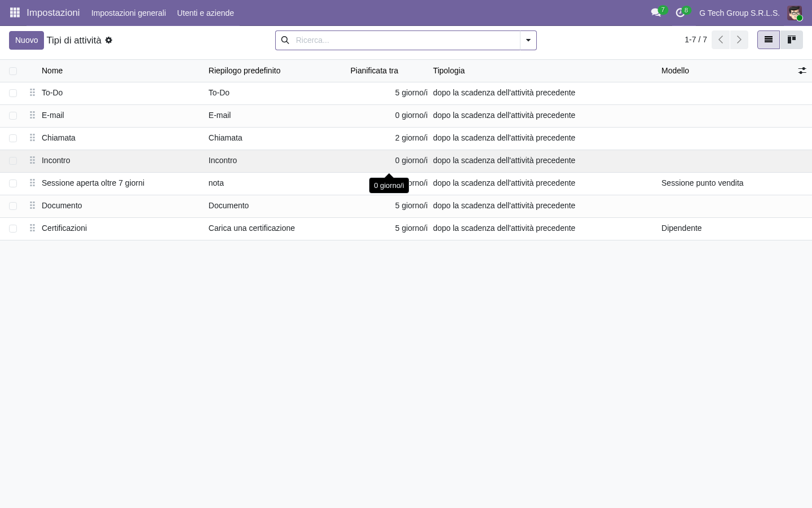Grab drag handle of To-Do row
The width and height of the screenshot is (812, 508).
(32, 93)
